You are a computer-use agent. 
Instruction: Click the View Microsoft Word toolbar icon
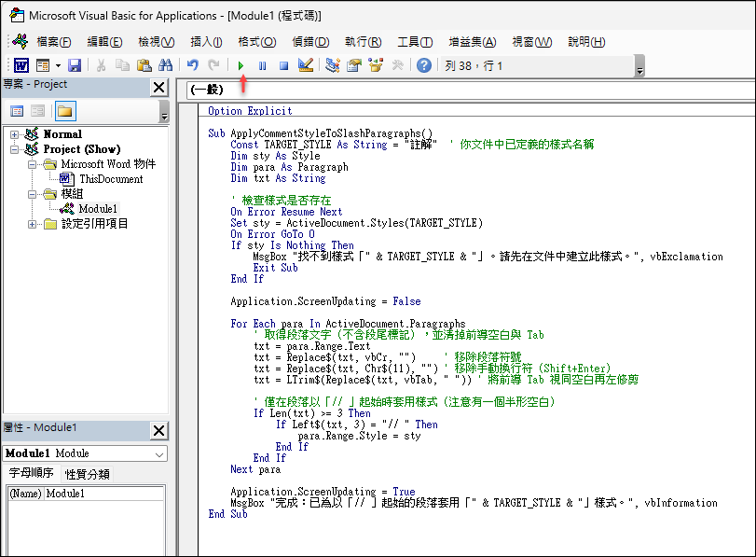click(21, 65)
